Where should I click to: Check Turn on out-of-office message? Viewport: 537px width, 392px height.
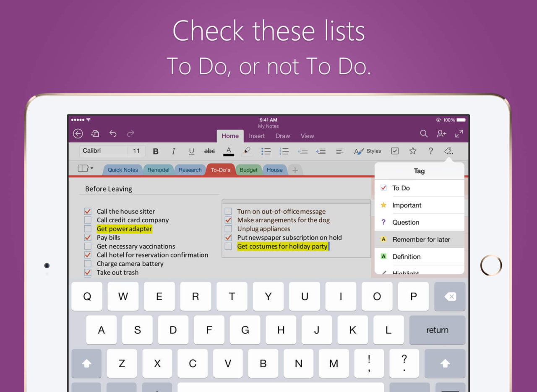(228, 211)
